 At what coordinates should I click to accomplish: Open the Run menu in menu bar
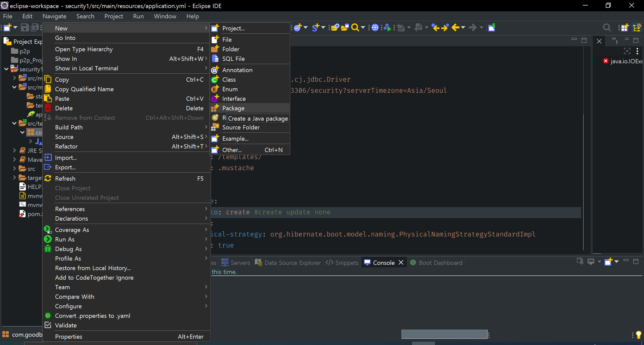click(x=138, y=16)
